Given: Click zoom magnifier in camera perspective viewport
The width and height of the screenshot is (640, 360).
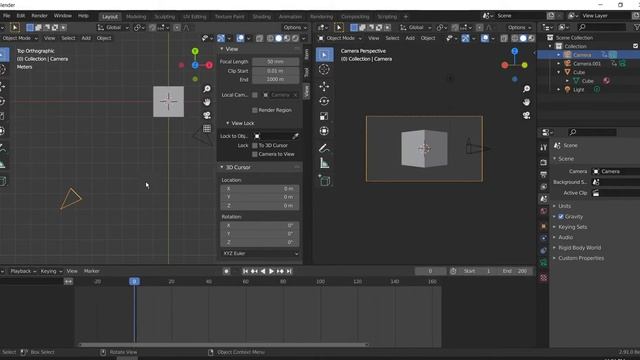Looking at the screenshot, I should 527,89.
